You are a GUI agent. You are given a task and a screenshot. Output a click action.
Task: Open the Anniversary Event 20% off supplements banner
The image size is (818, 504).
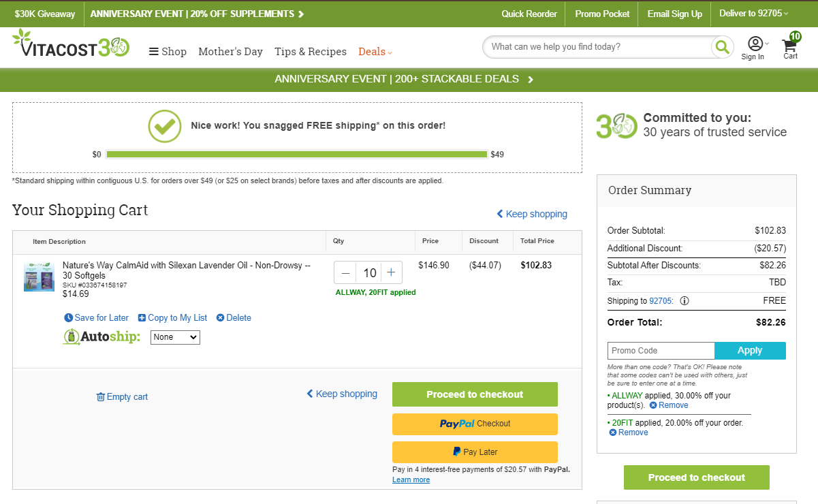point(198,14)
